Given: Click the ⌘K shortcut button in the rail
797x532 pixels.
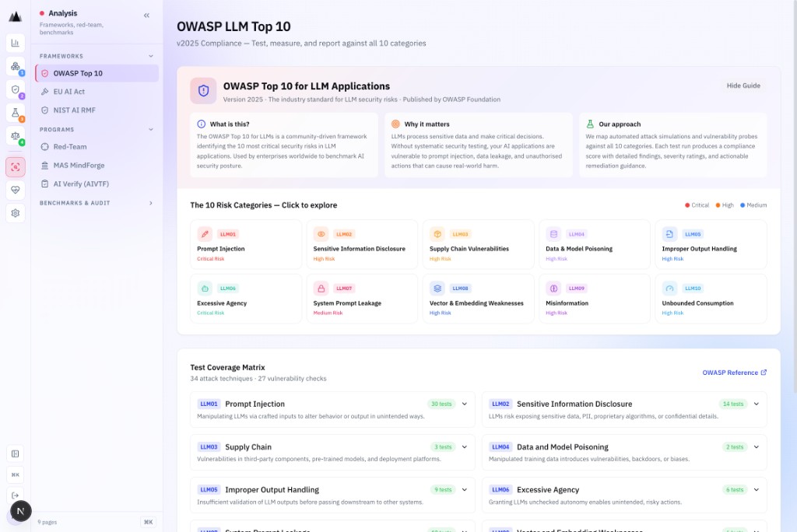Looking at the screenshot, I should click(16, 474).
